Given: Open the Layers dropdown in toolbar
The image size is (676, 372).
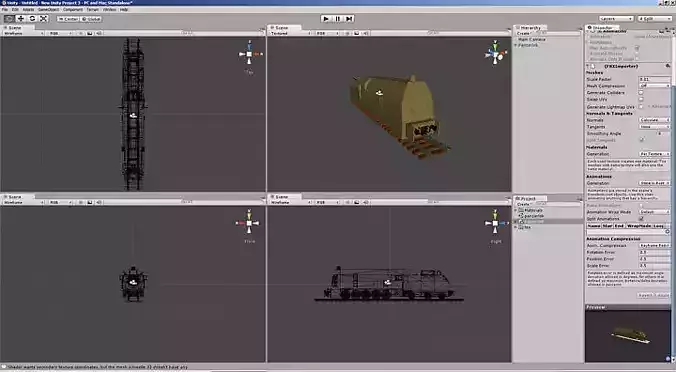Looking at the screenshot, I should [x=616, y=19].
